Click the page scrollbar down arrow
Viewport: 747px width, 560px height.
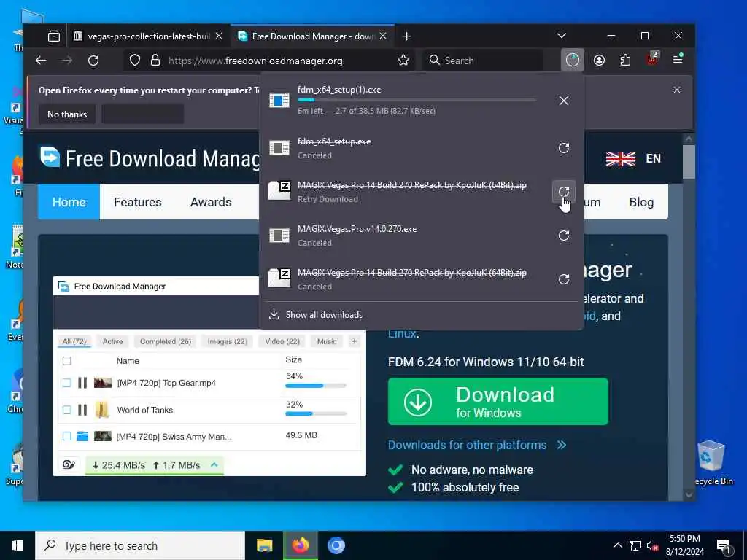[x=689, y=495]
